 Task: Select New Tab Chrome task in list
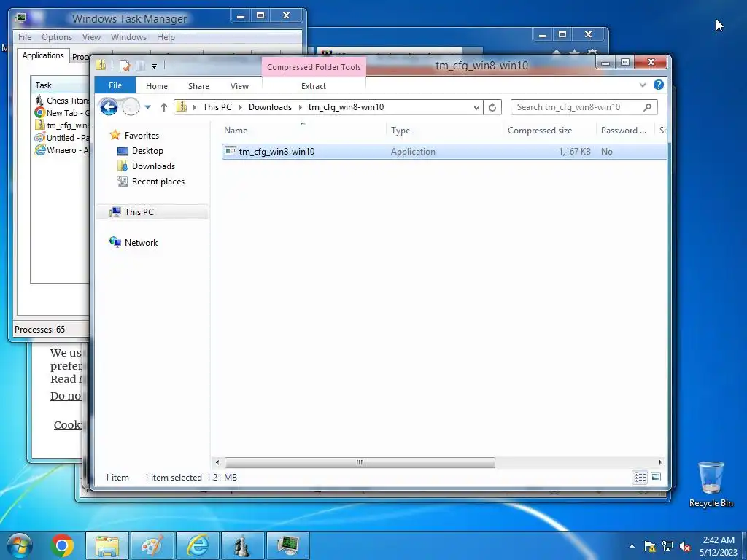pos(62,113)
